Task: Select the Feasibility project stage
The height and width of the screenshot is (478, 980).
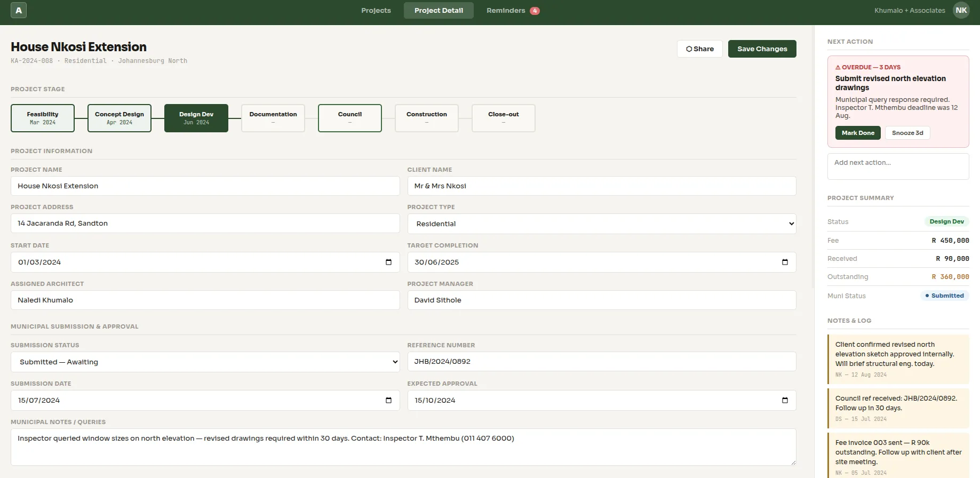Action: (43, 118)
